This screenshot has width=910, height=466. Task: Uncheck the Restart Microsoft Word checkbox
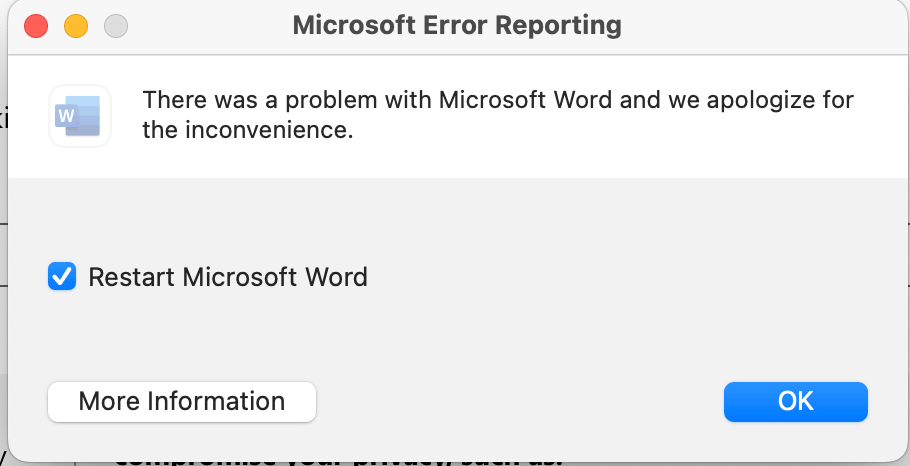62,276
